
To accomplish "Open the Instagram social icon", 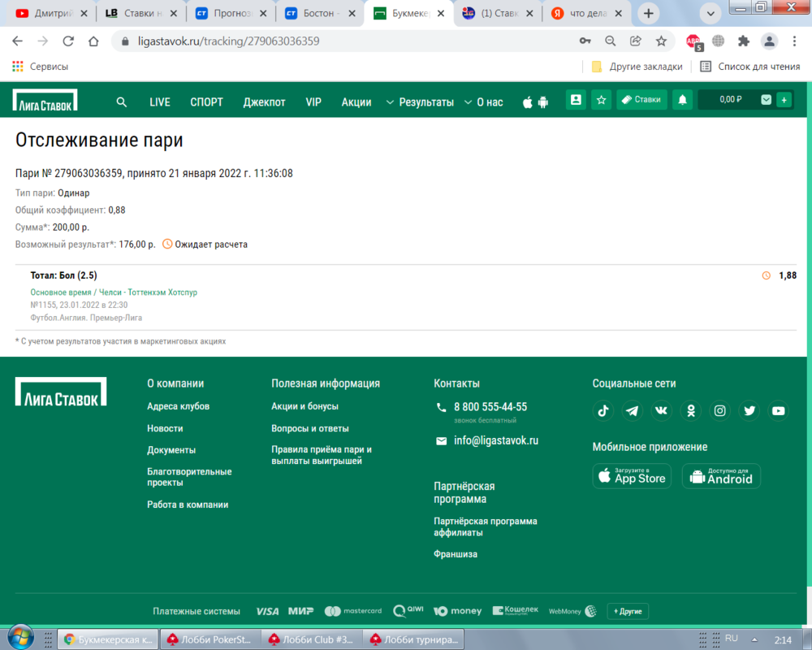I will click(719, 411).
